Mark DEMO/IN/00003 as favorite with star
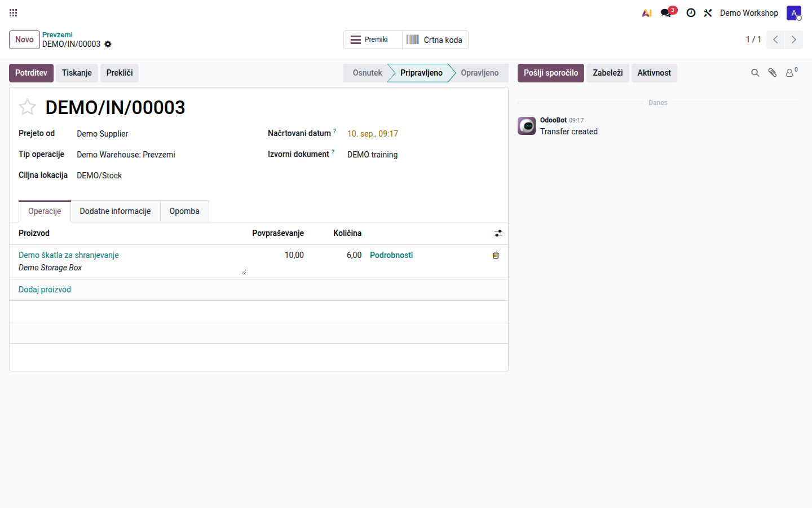 (x=27, y=107)
